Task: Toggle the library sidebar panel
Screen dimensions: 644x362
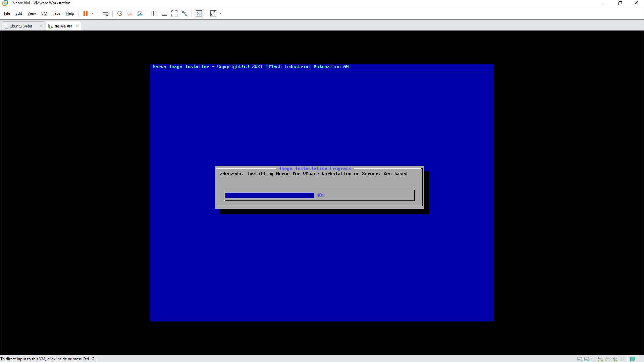Action: click(154, 13)
